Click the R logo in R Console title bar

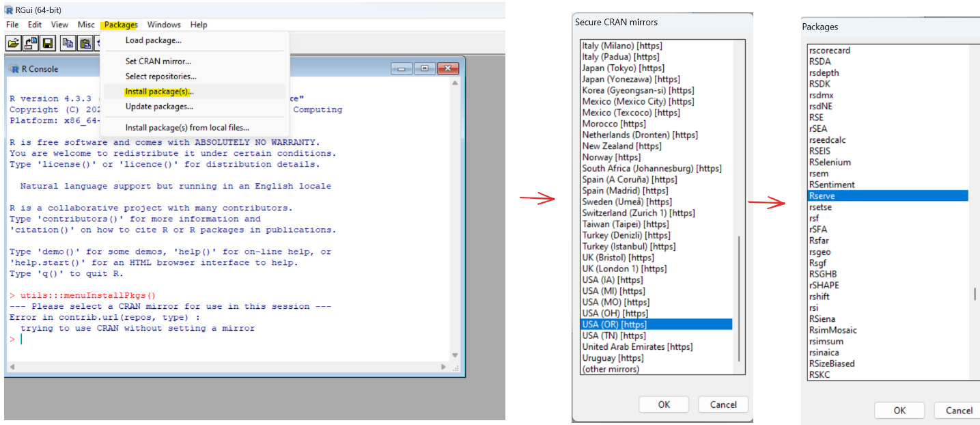coord(14,68)
